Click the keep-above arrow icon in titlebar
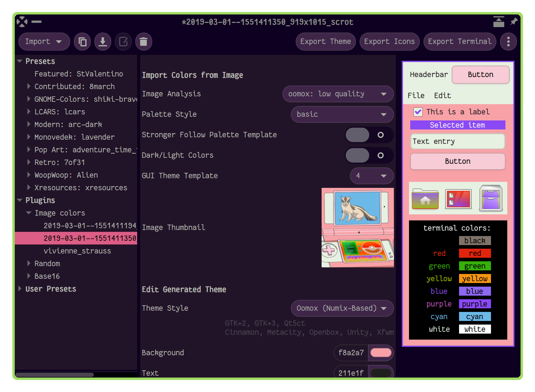The width and height of the screenshot is (535, 392). (499, 22)
